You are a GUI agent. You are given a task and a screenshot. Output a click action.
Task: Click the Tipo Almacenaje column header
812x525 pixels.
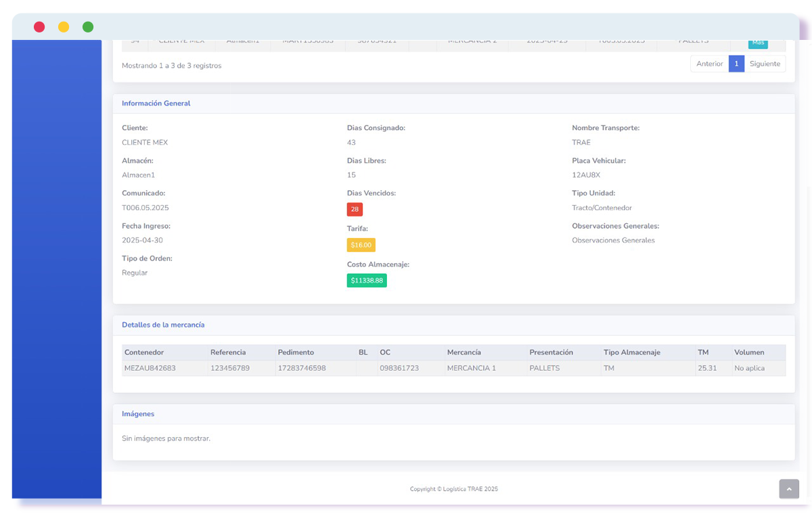tap(631, 352)
